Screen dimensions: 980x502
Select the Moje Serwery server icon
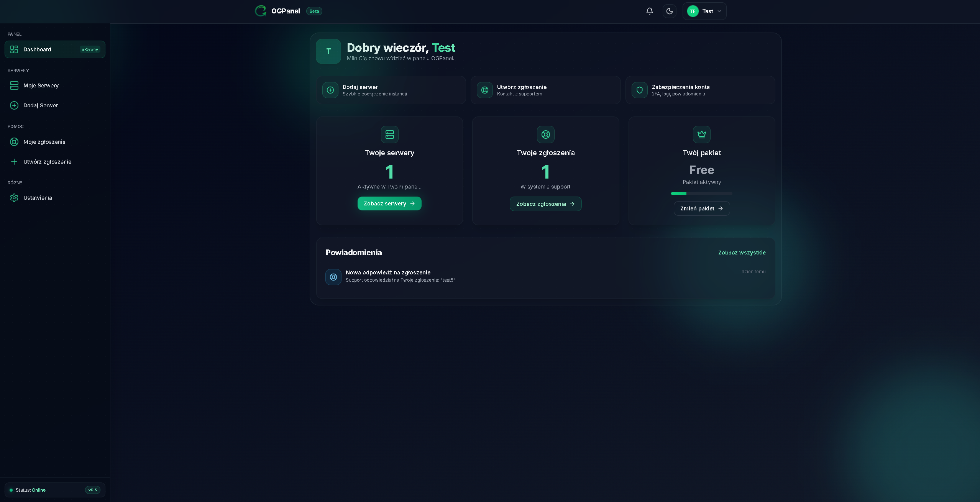pyautogui.click(x=14, y=85)
